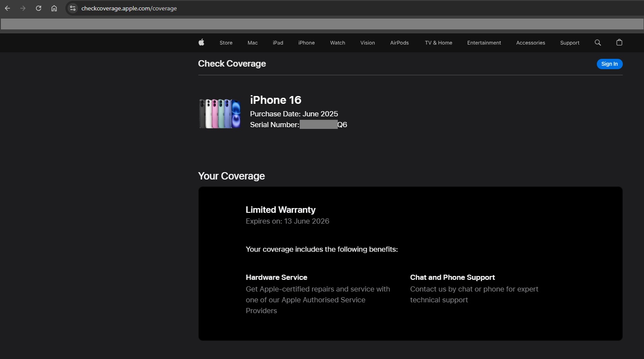Open the Entertainment menu item
The width and height of the screenshot is (644, 359).
484,43
